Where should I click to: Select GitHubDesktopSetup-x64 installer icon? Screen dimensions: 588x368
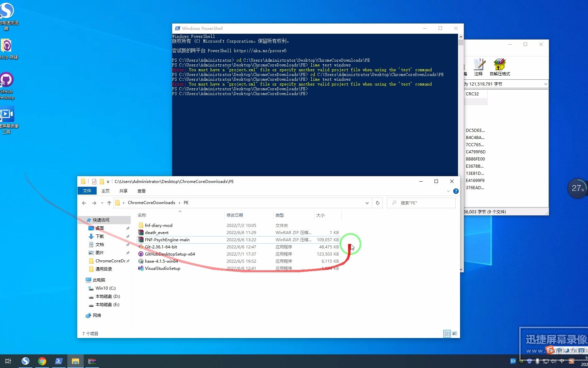(141, 254)
